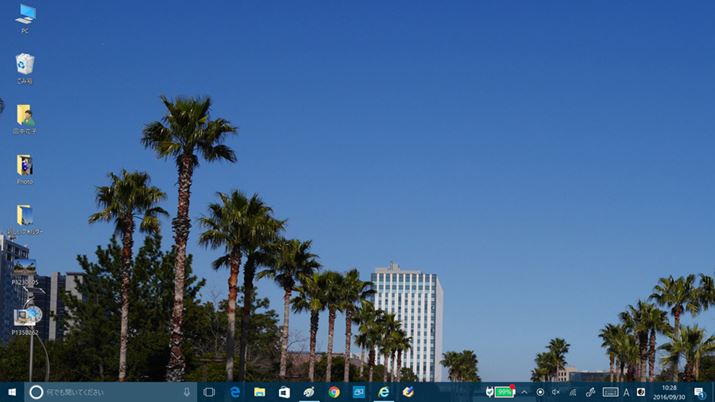Expand hidden system tray icons
Viewport: 715px width, 402px height.
pos(524,392)
